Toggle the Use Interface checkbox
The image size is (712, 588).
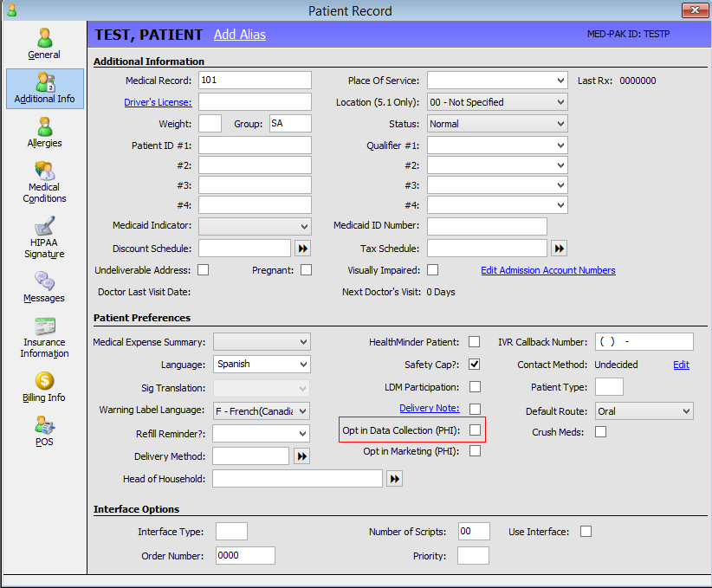point(586,531)
